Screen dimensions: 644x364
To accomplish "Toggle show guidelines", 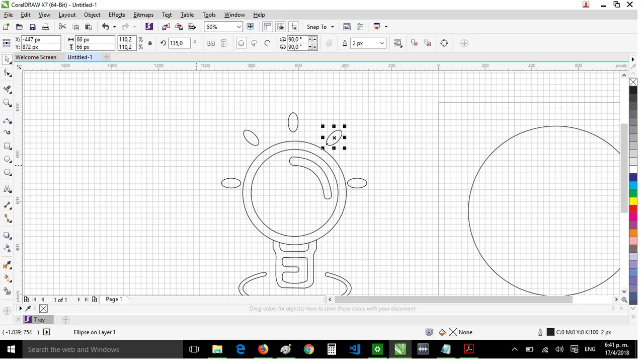I will point(294,27).
